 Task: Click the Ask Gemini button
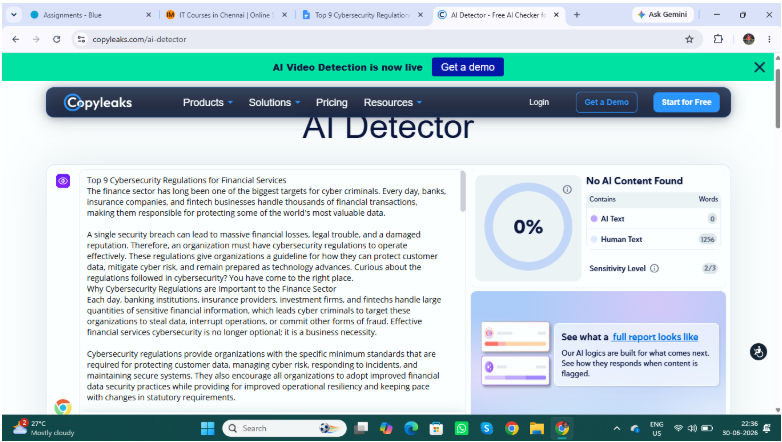(x=663, y=15)
